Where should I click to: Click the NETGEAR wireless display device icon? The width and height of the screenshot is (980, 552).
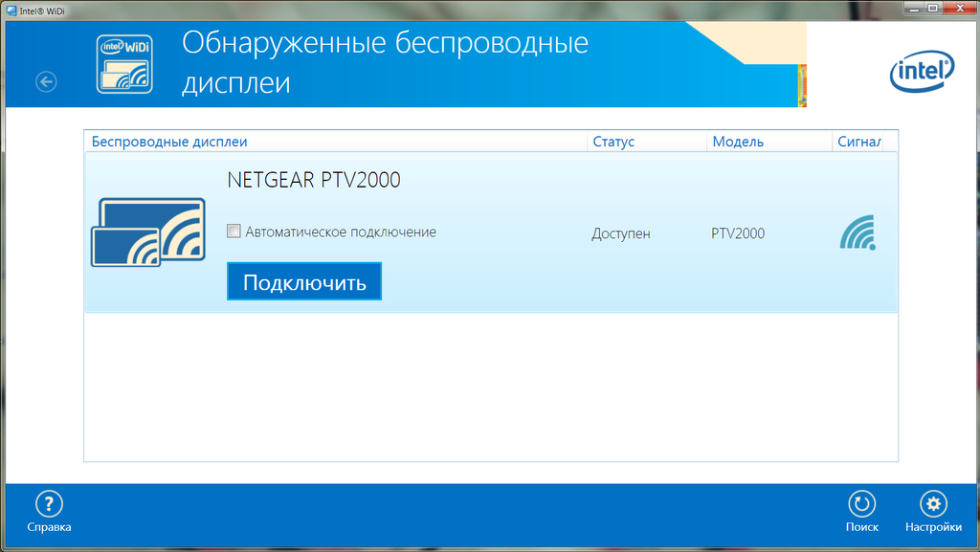[148, 232]
